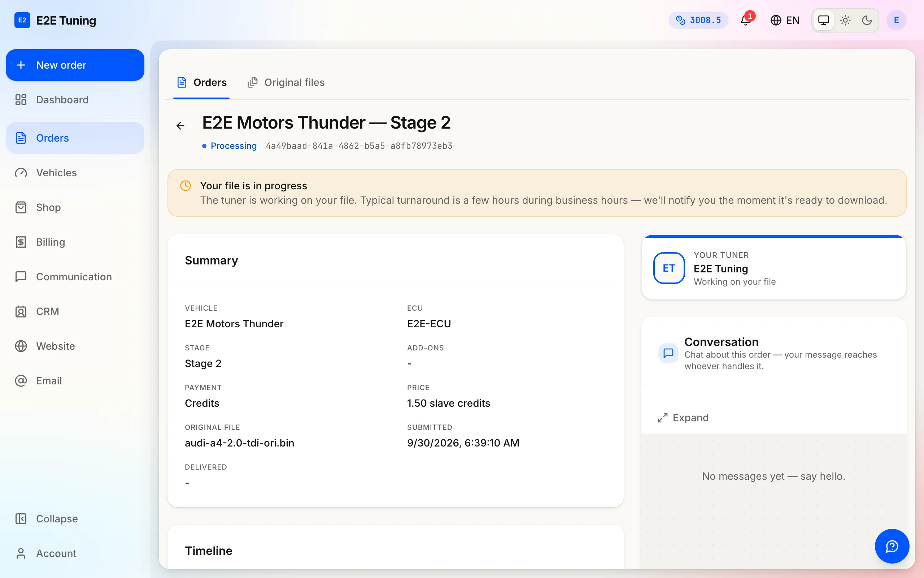The image size is (924, 578).
Task: Click the submitted date 9/30/2026, 6:39:10 AM
Action: click(x=463, y=443)
